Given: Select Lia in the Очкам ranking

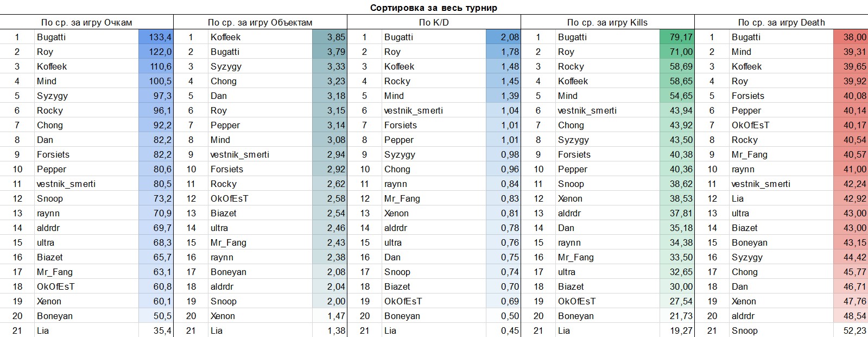Looking at the screenshot, I should click(x=43, y=330).
